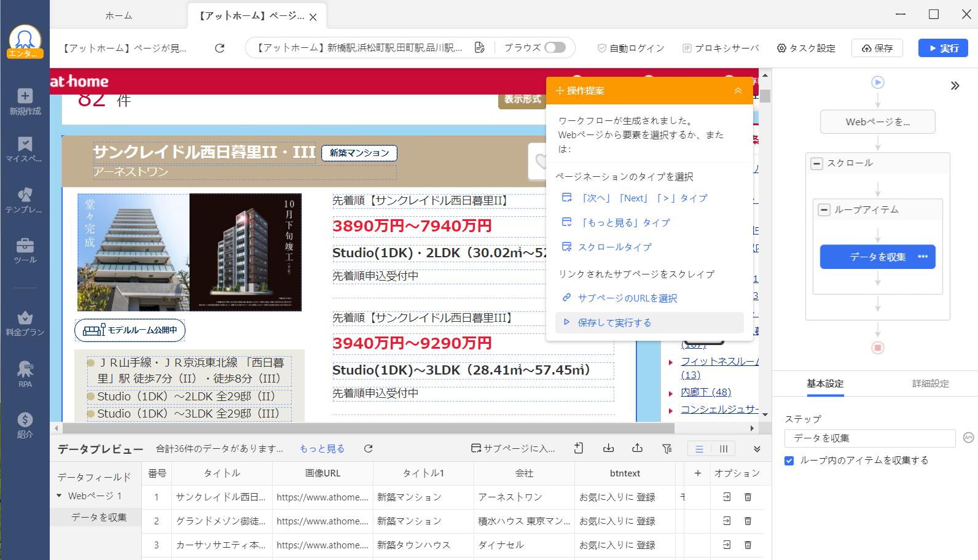Open the ツール briefcase icon
Screen dimensions: 978x560
[x=25, y=251]
